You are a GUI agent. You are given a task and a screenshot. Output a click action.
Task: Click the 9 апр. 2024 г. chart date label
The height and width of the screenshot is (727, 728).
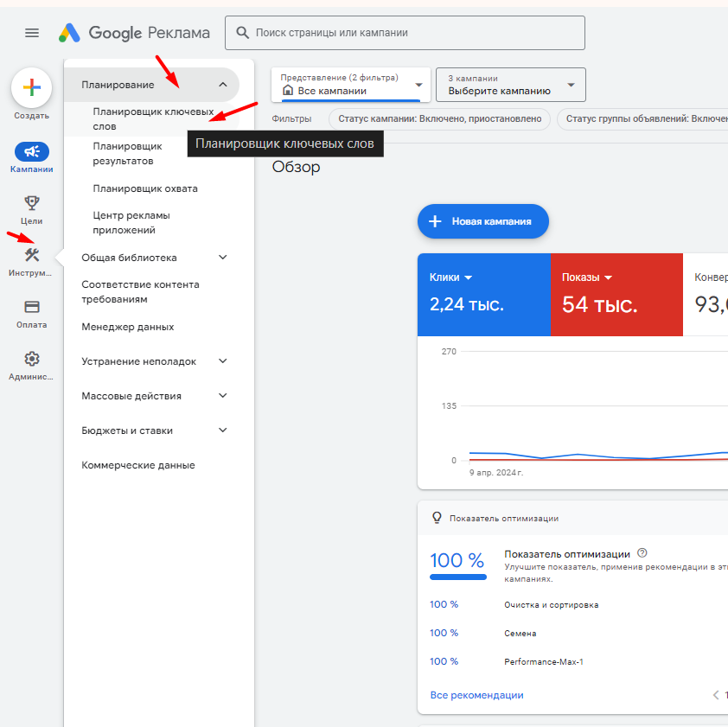[x=496, y=473]
